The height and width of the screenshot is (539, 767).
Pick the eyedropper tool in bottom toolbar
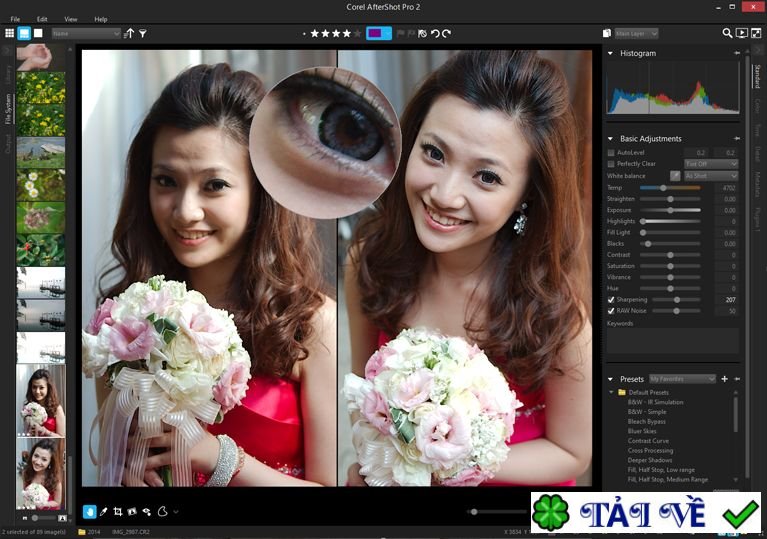(103, 511)
